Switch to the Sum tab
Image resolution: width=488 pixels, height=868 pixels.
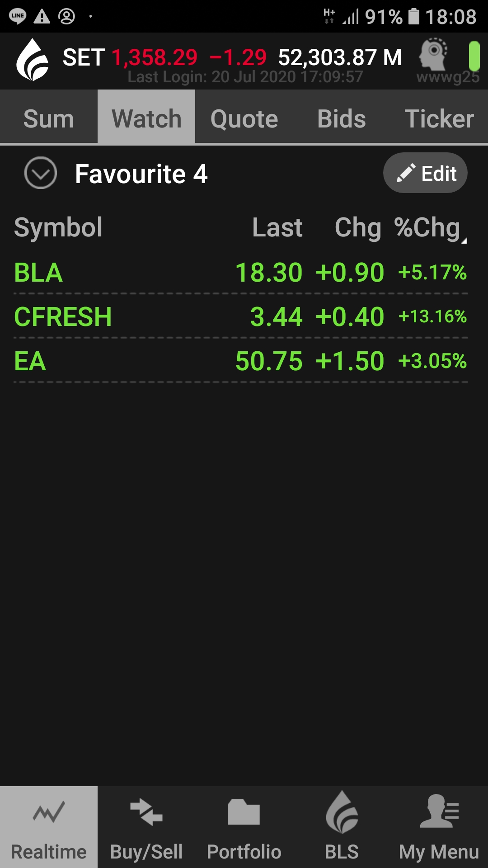tap(49, 118)
